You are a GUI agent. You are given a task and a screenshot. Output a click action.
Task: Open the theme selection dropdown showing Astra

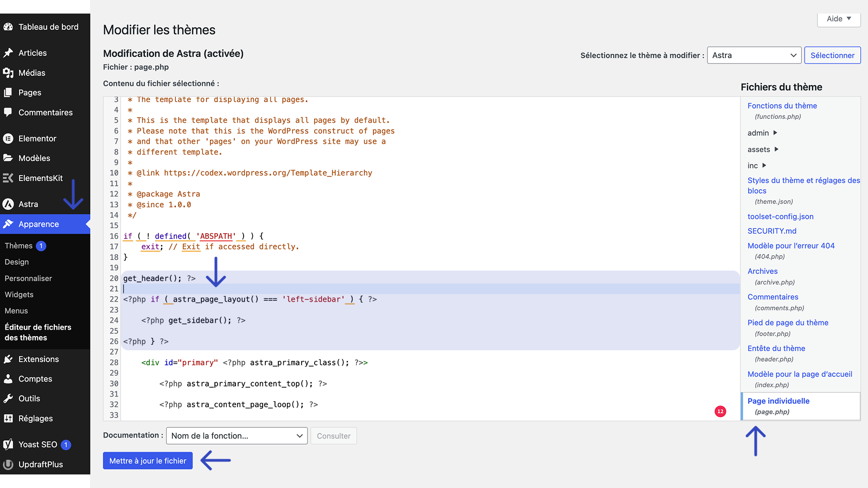coord(754,55)
